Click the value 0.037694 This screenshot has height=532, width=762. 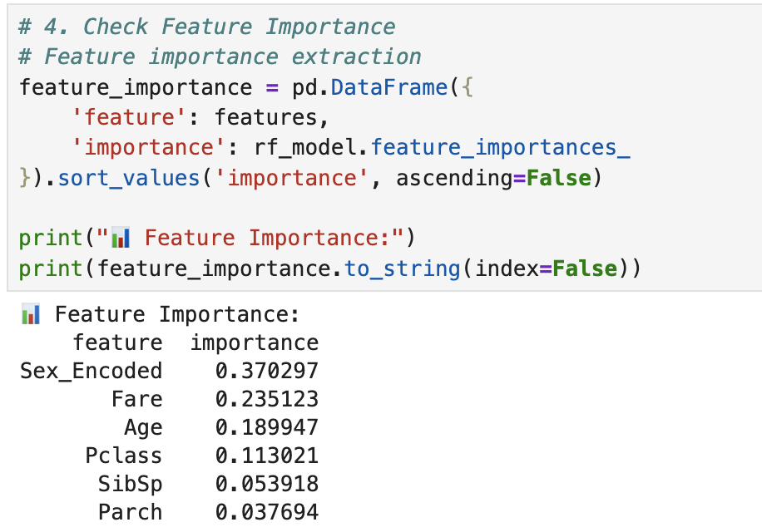point(267,512)
